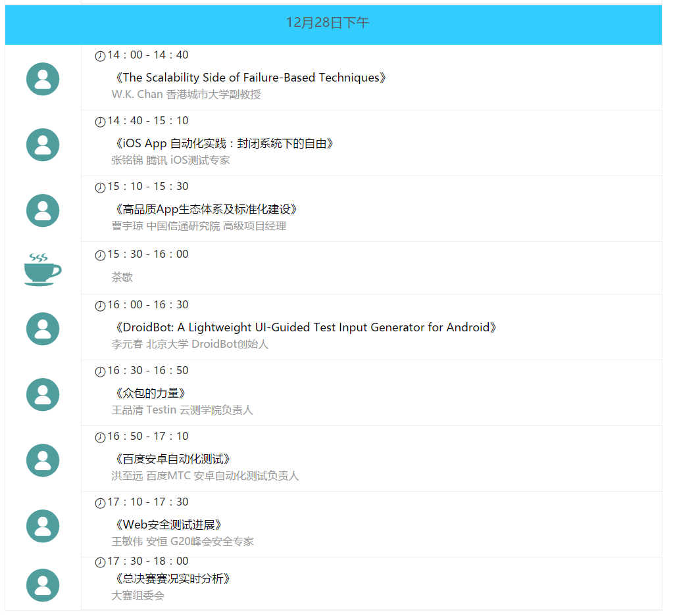Open the 'iOS App 自动化实践:封闭系统下的自由' title

pos(224,143)
